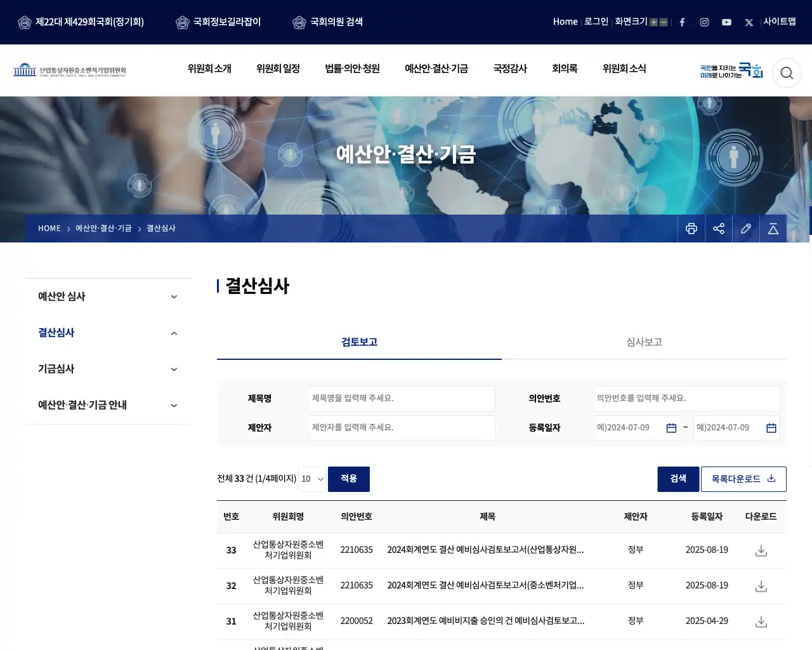The image size is (812, 650).
Task: Click the 목록다운로드 button
Action: 743,479
